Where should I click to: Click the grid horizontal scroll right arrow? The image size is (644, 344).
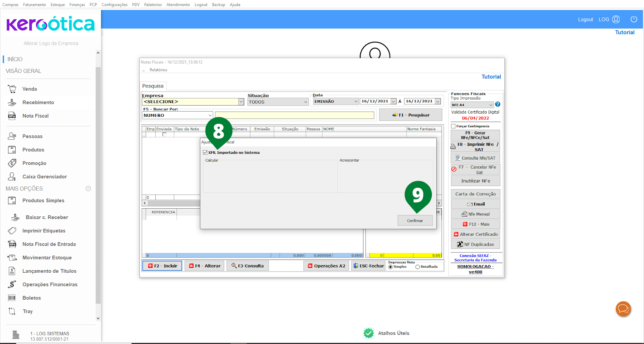(439, 203)
